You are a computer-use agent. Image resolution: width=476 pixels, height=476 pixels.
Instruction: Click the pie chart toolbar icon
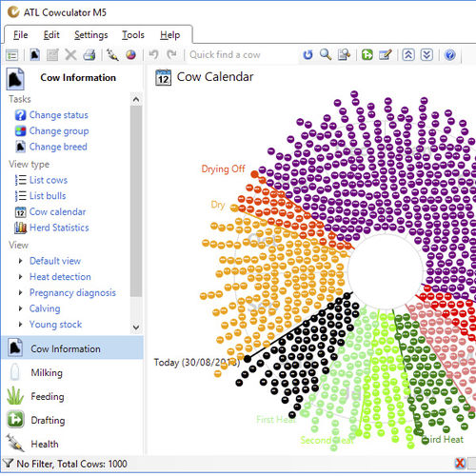(x=130, y=55)
